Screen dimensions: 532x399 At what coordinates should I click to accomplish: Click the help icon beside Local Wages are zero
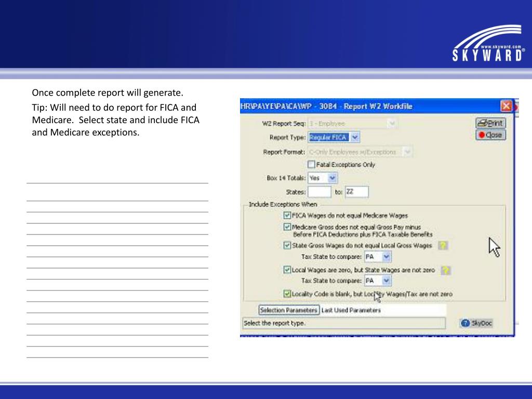pyautogui.click(x=445, y=270)
